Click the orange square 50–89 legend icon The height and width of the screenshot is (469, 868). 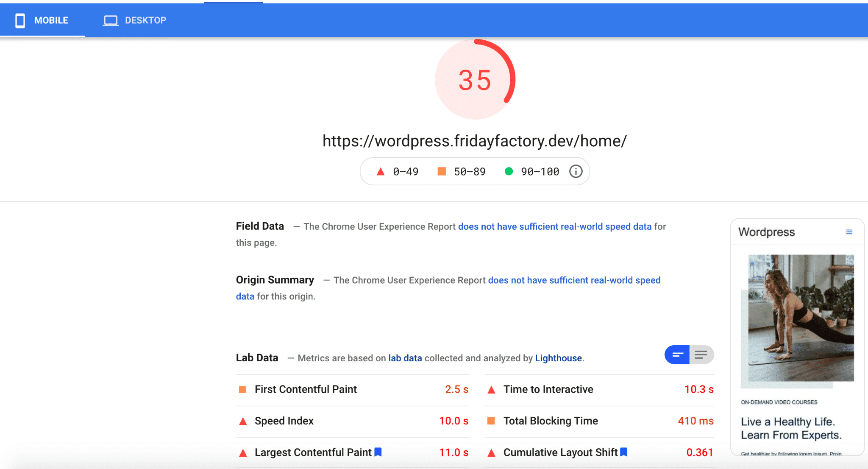tap(442, 171)
